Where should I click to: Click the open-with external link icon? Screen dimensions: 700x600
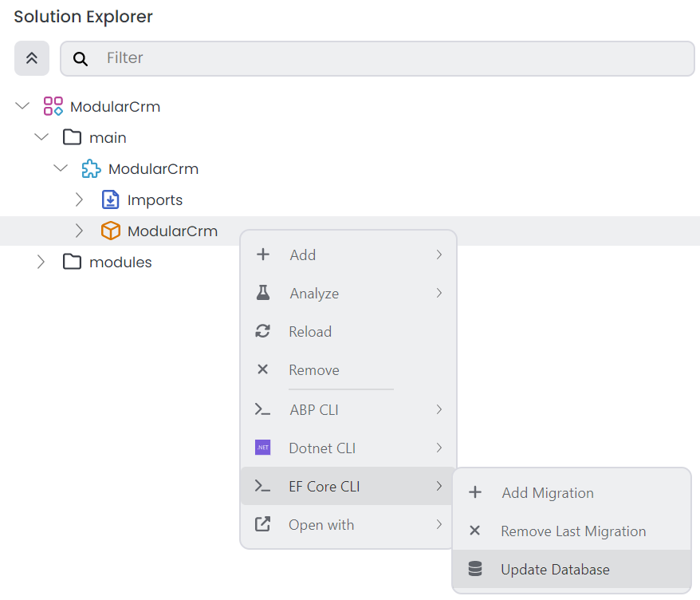[262, 524]
